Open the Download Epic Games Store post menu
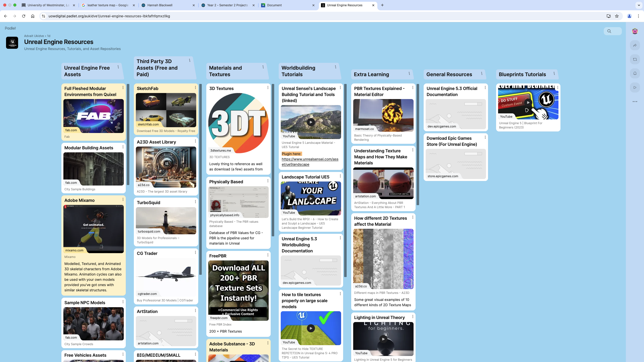 (485, 137)
